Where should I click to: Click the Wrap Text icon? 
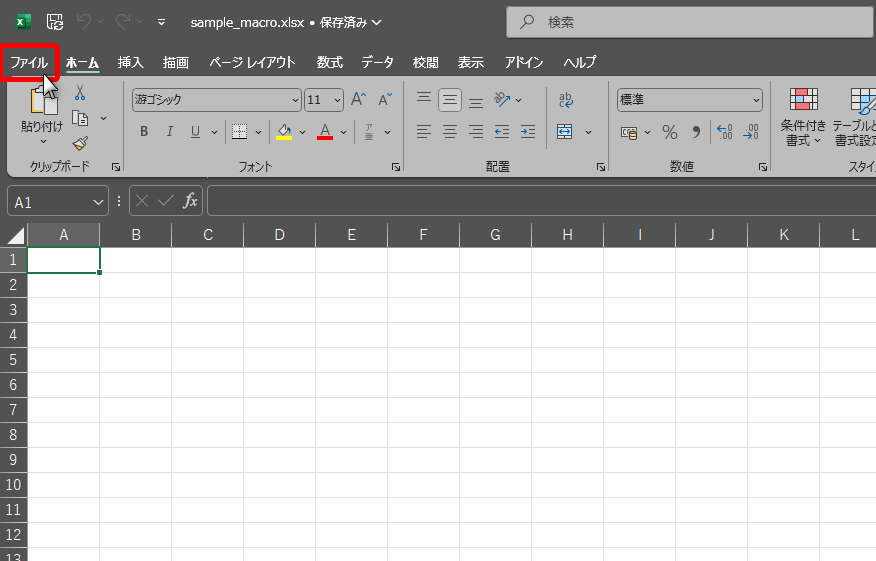coord(566,99)
